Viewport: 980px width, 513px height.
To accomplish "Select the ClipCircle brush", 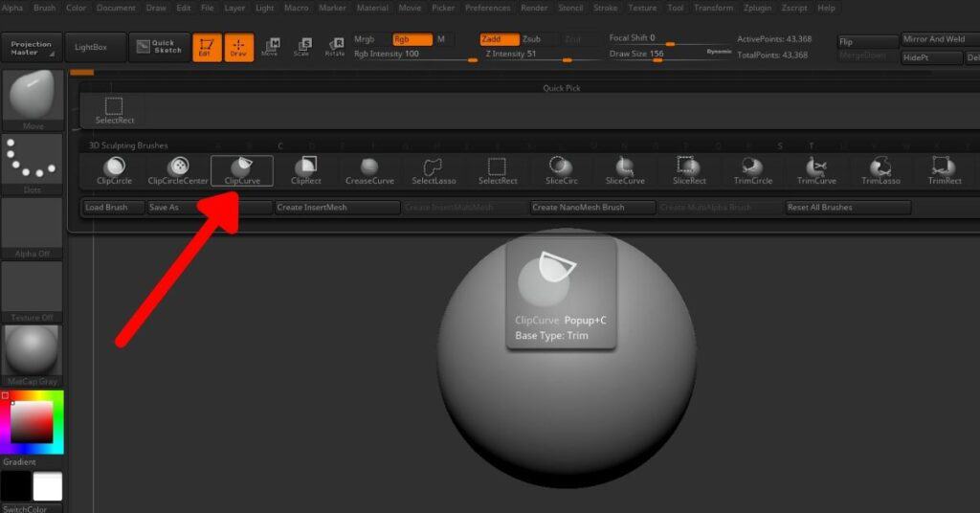I will pyautogui.click(x=115, y=170).
